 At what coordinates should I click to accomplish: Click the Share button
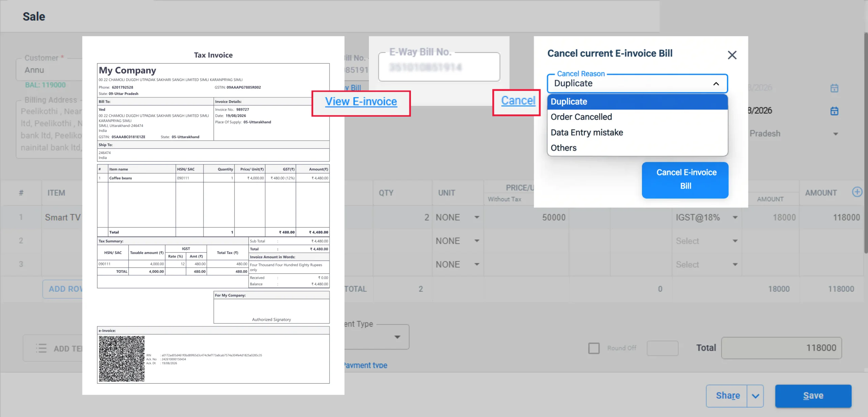coord(727,396)
